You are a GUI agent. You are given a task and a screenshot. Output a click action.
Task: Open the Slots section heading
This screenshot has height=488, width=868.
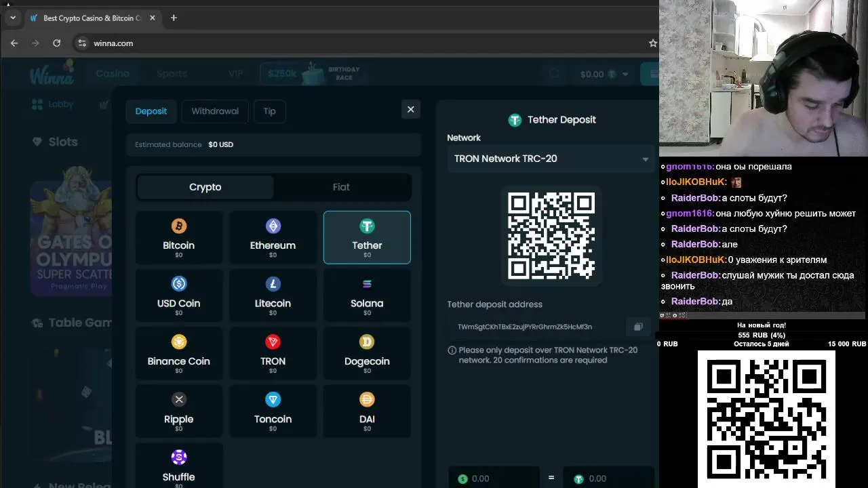pyautogui.click(x=56, y=142)
